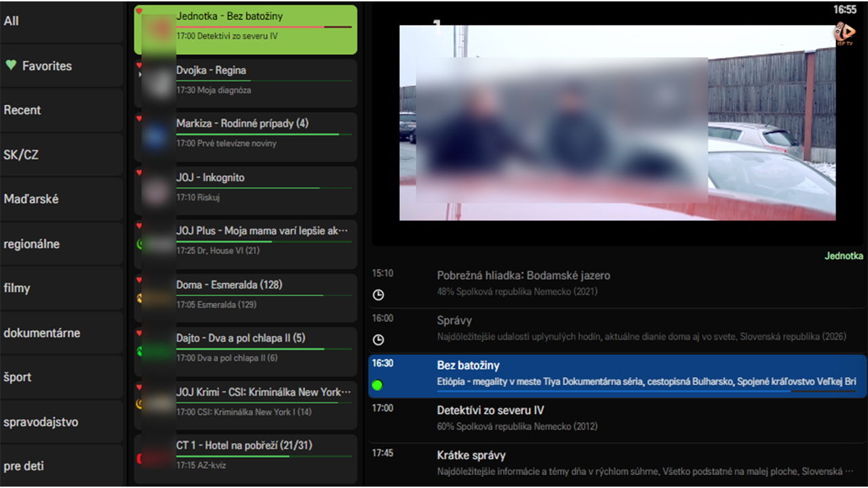Open the Favorites category
The height and width of the screenshot is (488, 868).
click(62, 66)
